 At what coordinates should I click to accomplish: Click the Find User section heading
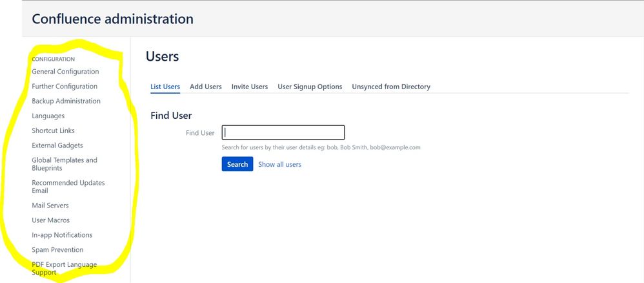[x=171, y=116]
